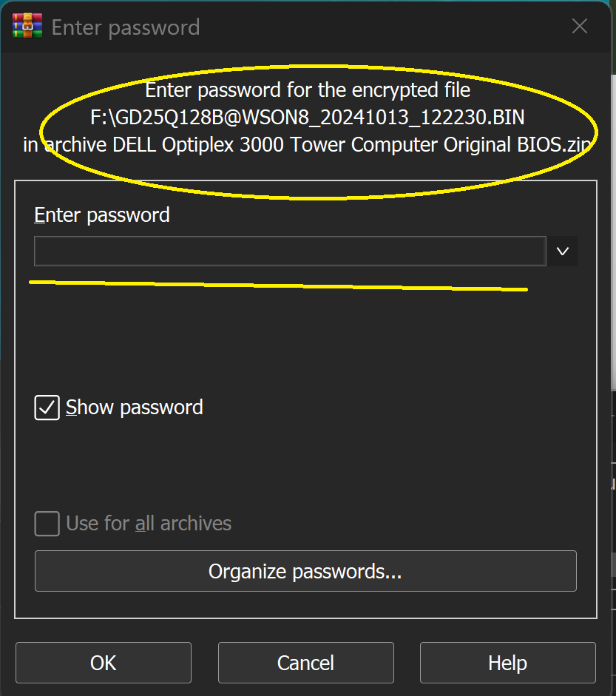The height and width of the screenshot is (696, 616).
Task: Focus the Enter password text field
Action: click(x=290, y=251)
